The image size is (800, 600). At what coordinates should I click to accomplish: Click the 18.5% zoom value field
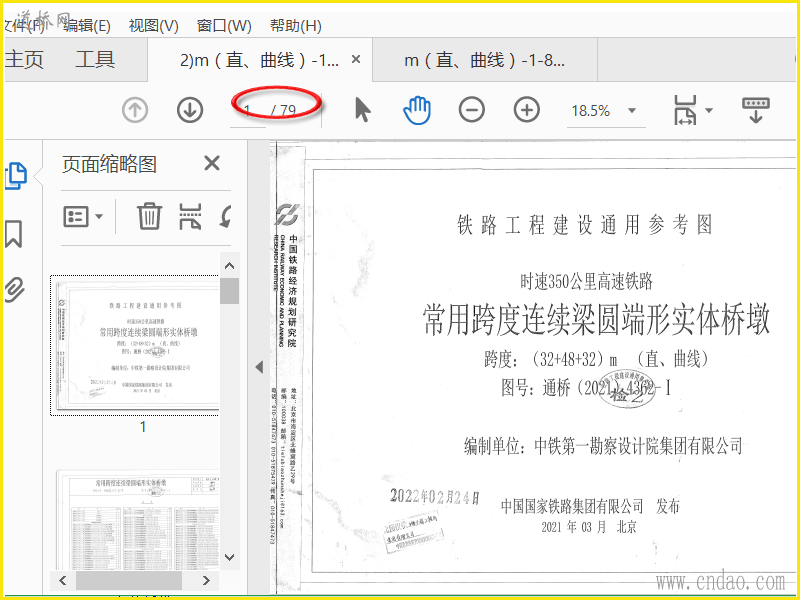point(591,111)
